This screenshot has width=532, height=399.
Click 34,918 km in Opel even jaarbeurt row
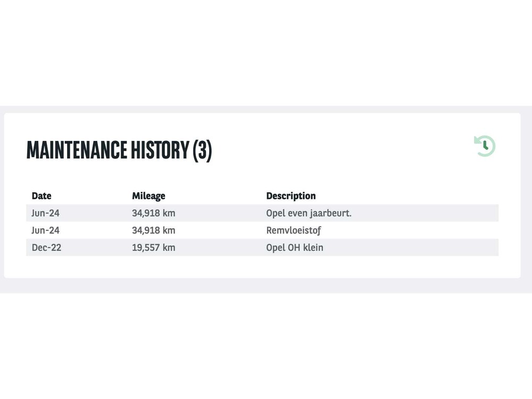(153, 213)
